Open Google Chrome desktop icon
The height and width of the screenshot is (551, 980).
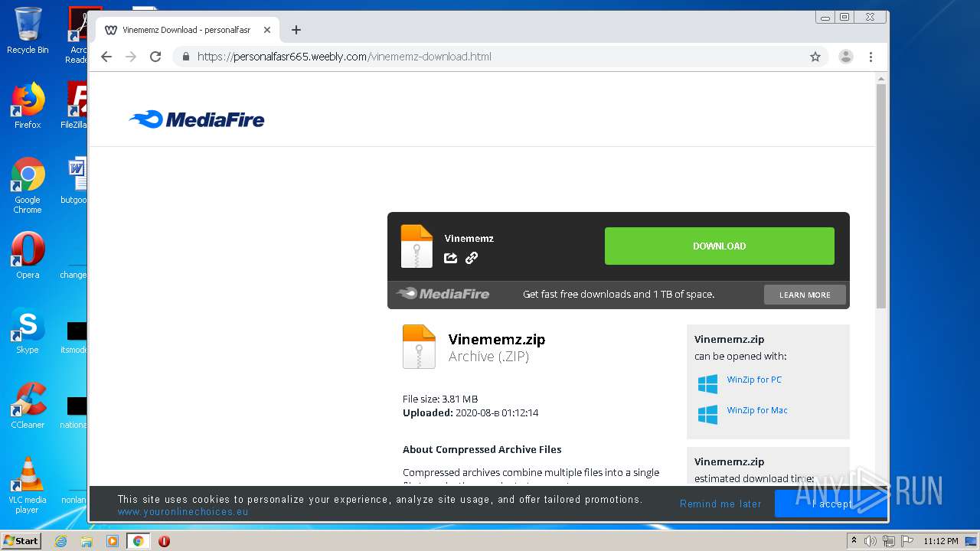coord(28,185)
